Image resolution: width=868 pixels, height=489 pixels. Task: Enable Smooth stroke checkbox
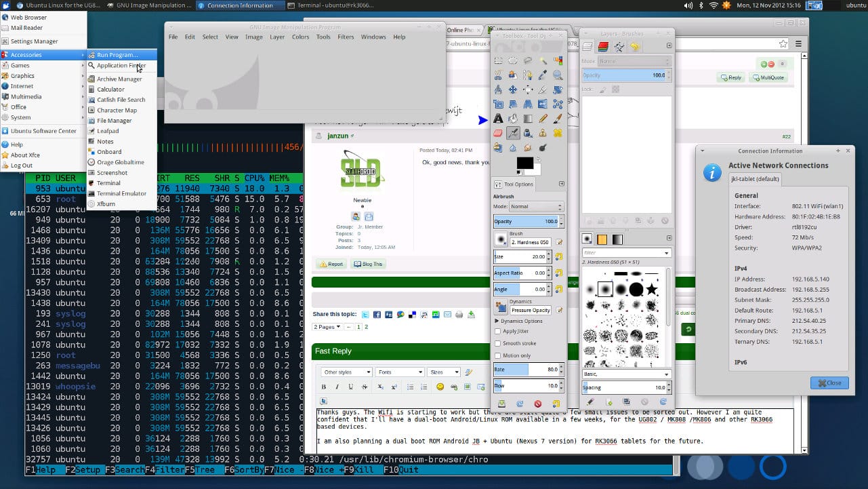click(497, 343)
